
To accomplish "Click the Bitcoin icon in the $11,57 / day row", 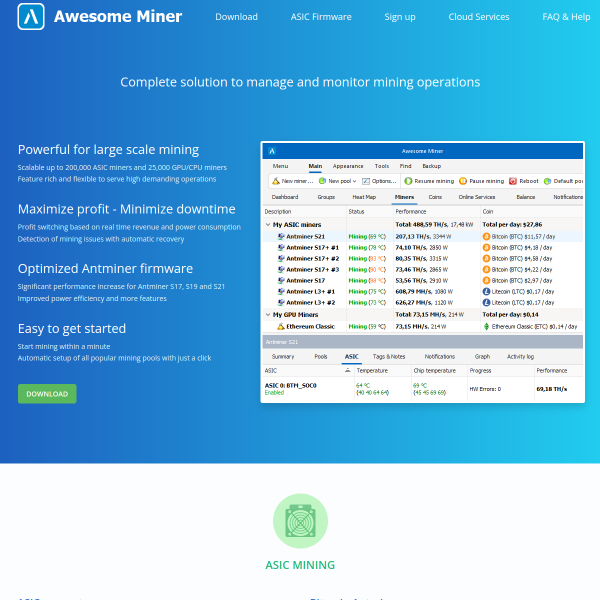I will point(486,236).
